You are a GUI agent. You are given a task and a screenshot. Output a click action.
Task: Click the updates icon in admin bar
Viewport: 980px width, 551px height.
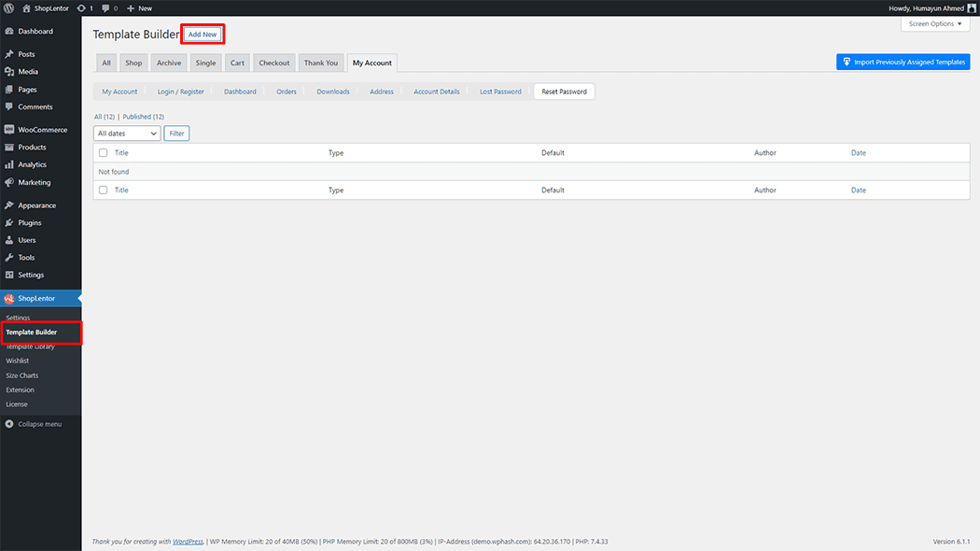pyautogui.click(x=81, y=8)
